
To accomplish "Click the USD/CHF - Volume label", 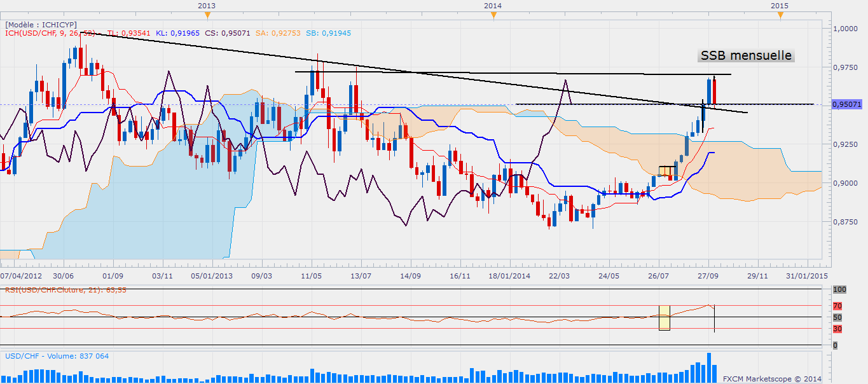I will coord(57,356).
